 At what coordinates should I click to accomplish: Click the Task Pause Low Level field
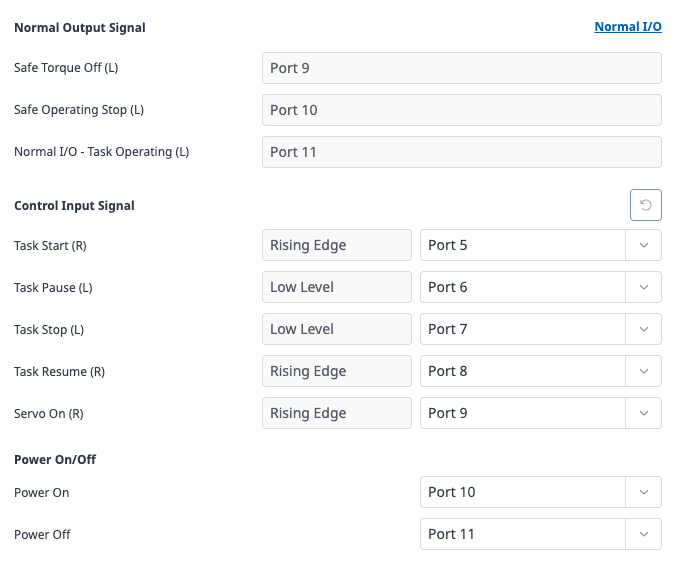coord(336,287)
